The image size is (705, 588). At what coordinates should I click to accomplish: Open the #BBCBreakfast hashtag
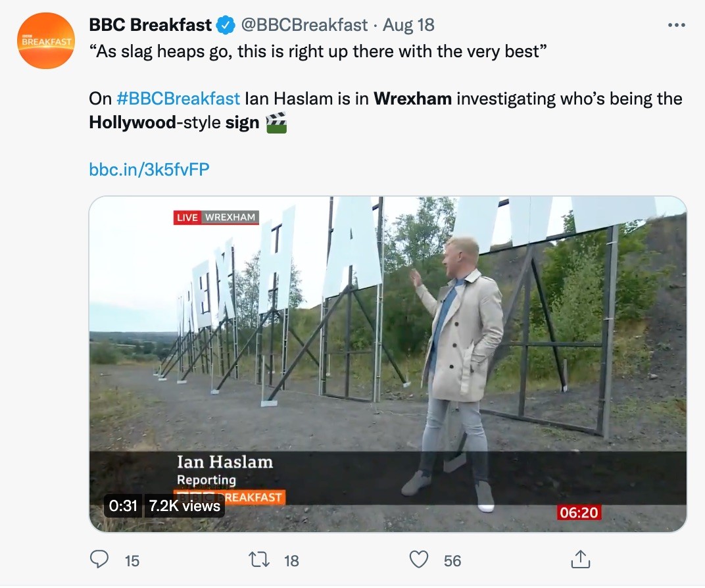click(178, 99)
